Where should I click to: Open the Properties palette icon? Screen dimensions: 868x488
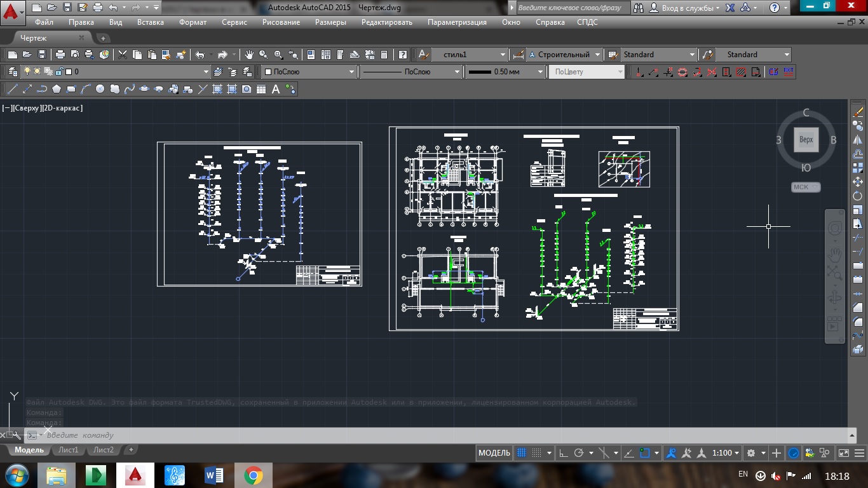click(311, 55)
